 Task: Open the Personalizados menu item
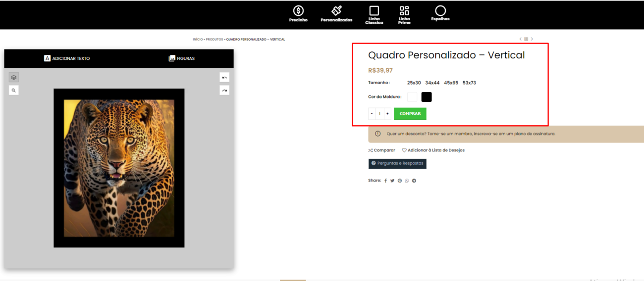coord(336,14)
